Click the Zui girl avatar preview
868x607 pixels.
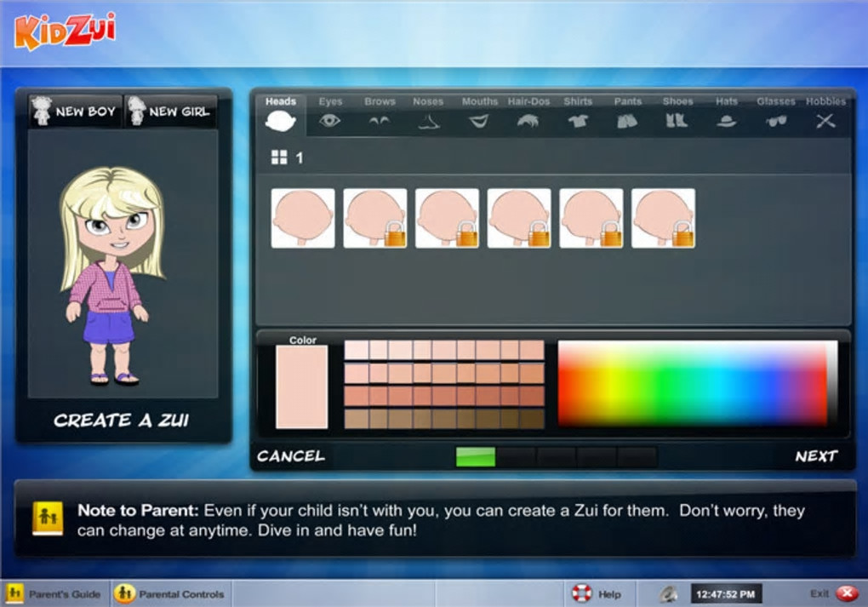111,275
